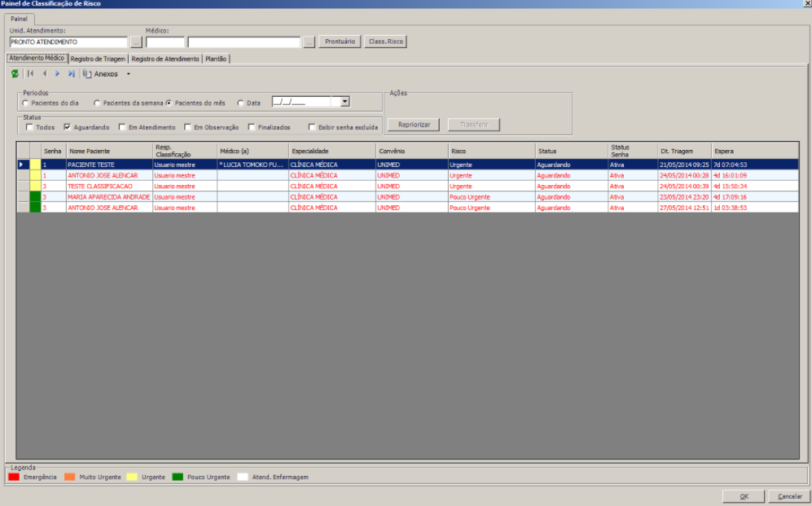The image size is (812, 506).
Task: Select the Painel top tab
Action: click(x=20, y=20)
